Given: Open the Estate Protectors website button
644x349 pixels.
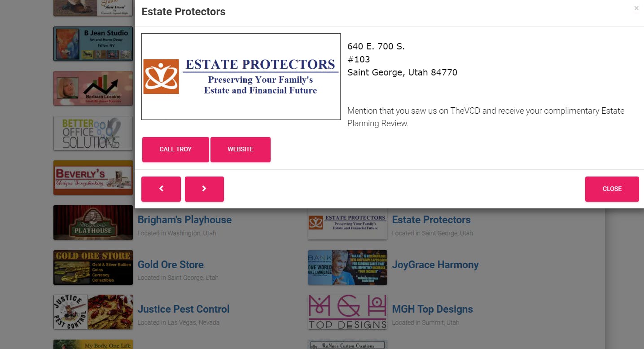Looking at the screenshot, I should coord(241,150).
